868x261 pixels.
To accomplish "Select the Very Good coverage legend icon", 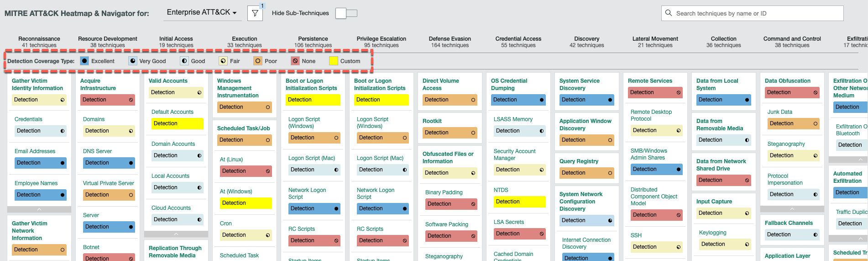I will coord(132,61).
